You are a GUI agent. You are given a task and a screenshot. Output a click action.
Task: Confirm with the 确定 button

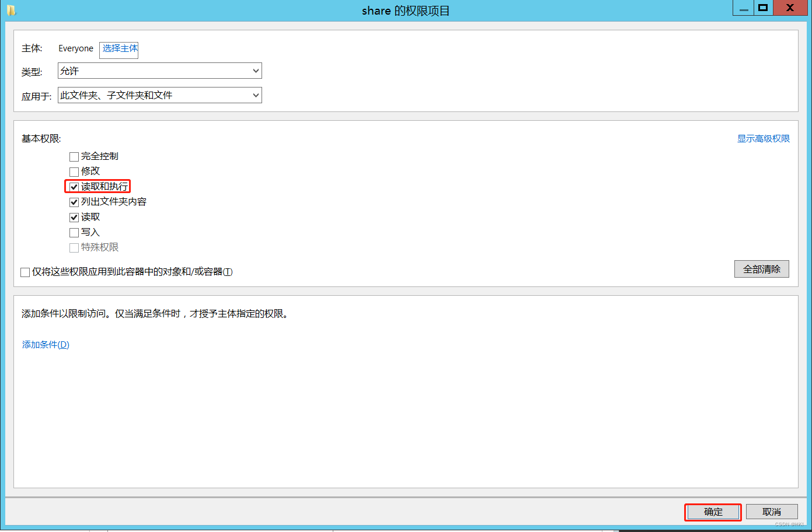click(713, 512)
